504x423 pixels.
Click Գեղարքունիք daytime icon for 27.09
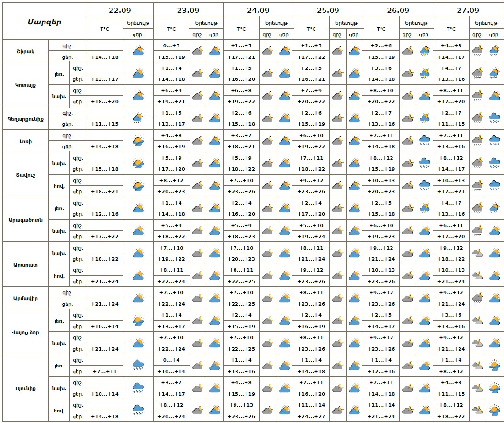pos(494,118)
